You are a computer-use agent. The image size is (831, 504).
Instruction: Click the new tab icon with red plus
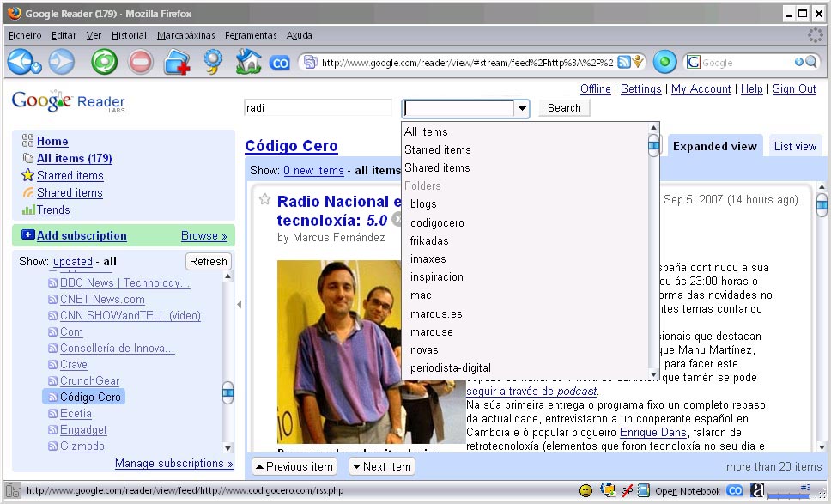[x=177, y=62]
